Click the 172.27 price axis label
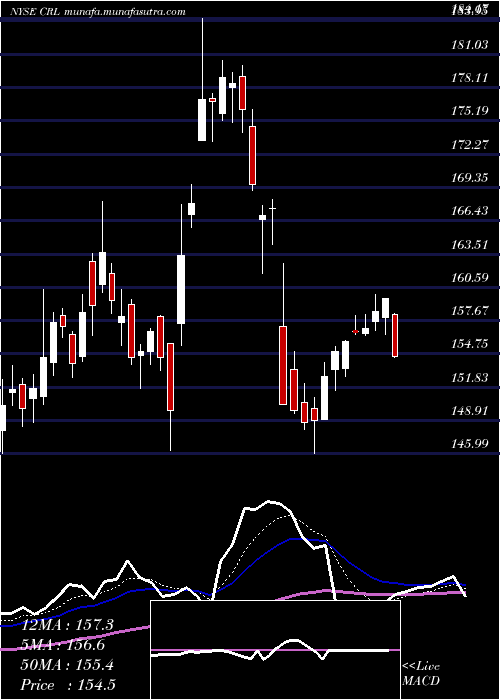 [x=471, y=144]
